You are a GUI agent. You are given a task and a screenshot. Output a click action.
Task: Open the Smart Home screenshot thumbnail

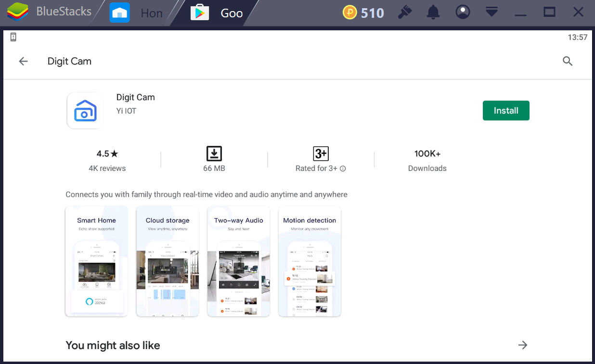[96, 261]
